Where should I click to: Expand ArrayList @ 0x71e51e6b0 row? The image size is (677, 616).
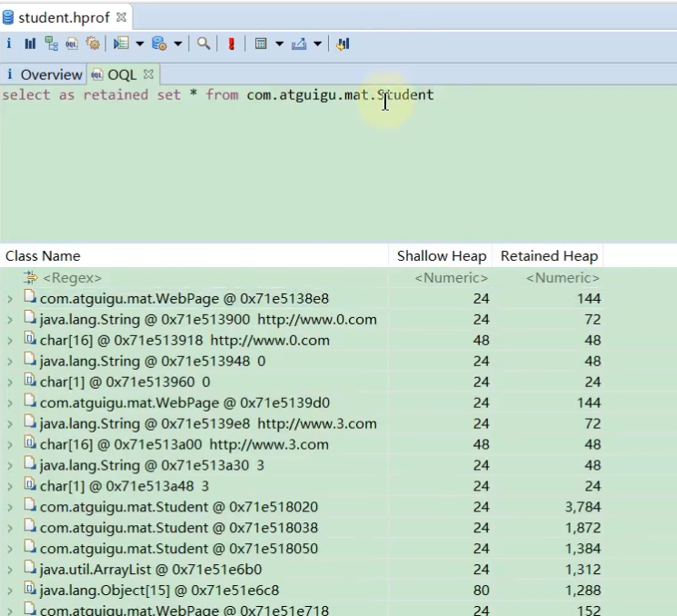(10, 570)
